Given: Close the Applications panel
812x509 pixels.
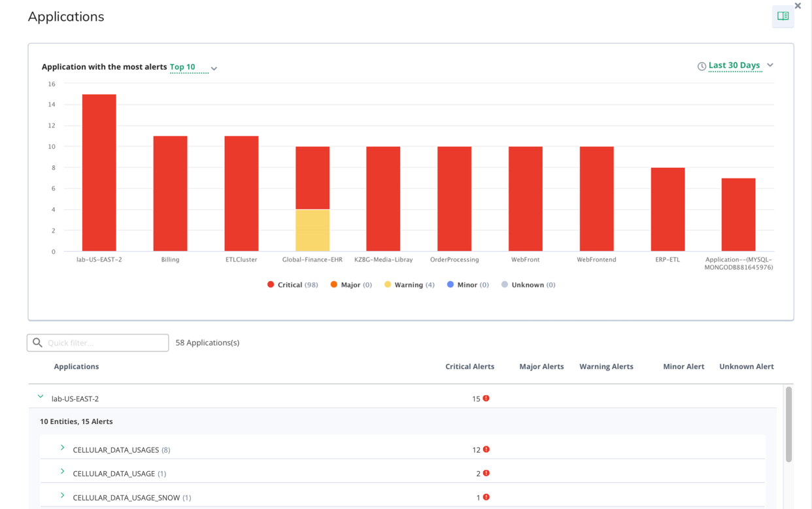Looking at the screenshot, I should pyautogui.click(x=798, y=6).
